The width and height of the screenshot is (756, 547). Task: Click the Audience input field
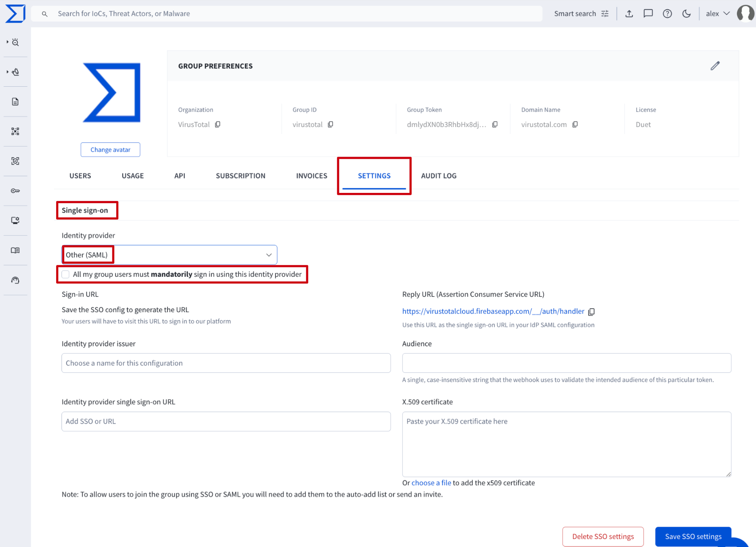pos(567,363)
